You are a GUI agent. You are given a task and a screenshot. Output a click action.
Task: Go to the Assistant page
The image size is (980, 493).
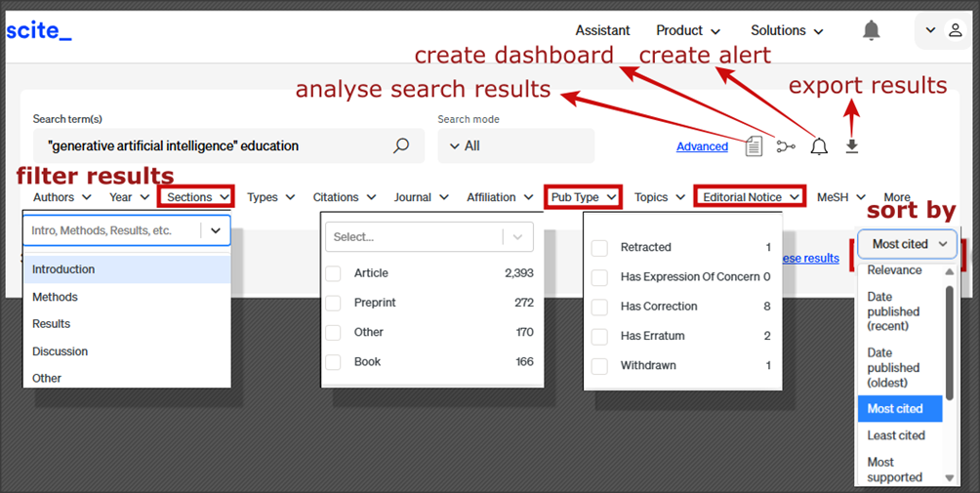602,31
